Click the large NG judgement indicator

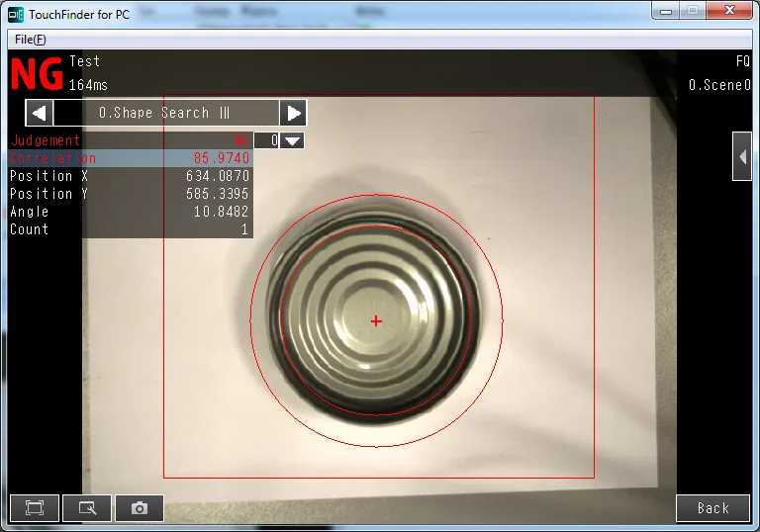[37, 74]
